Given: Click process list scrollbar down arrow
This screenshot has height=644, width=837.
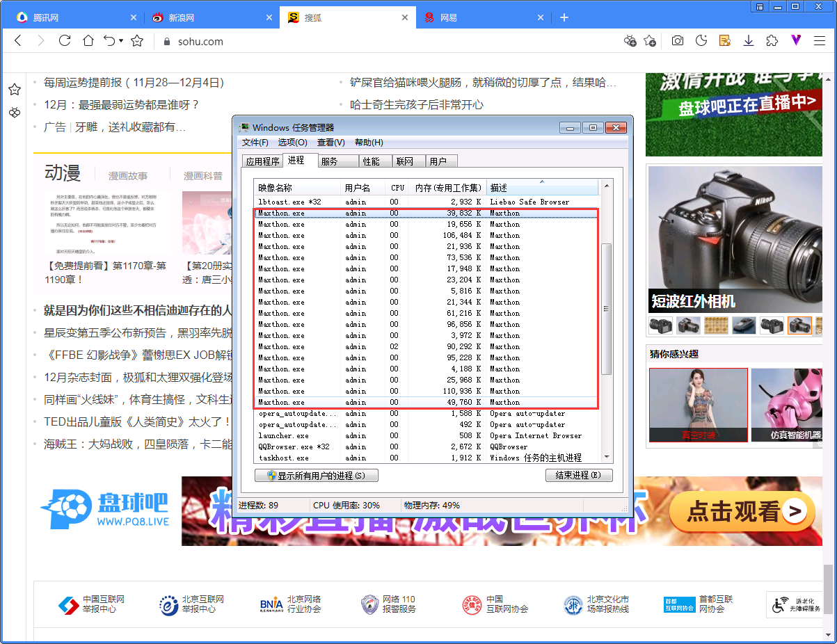Looking at the screenshot, I should pyautogui.click(x=606, y=457).
